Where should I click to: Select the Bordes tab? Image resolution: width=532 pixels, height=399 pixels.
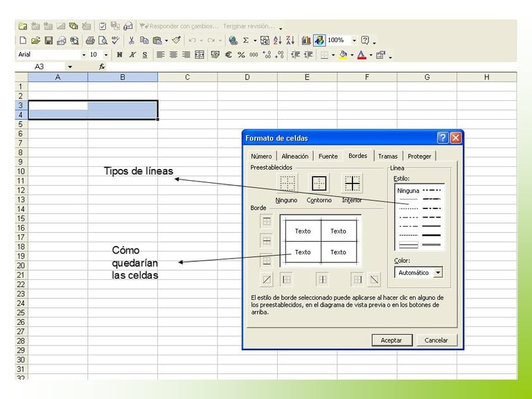357,156
